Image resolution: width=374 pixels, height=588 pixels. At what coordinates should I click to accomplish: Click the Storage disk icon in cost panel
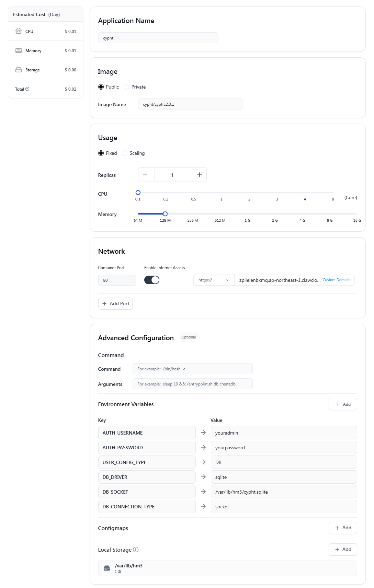pos(19,70)
